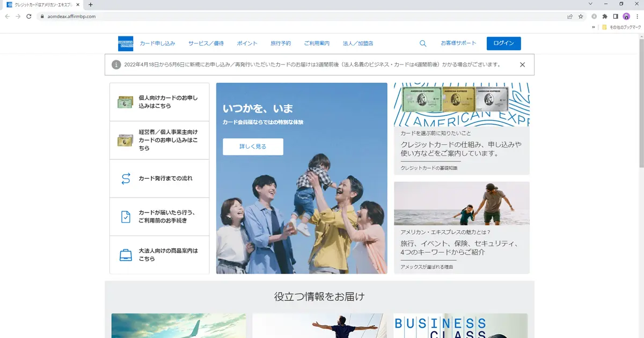Click the briefcase icon for large corporations
The width and height of the screenshot is (644, 338).
[x=126, y=255]
